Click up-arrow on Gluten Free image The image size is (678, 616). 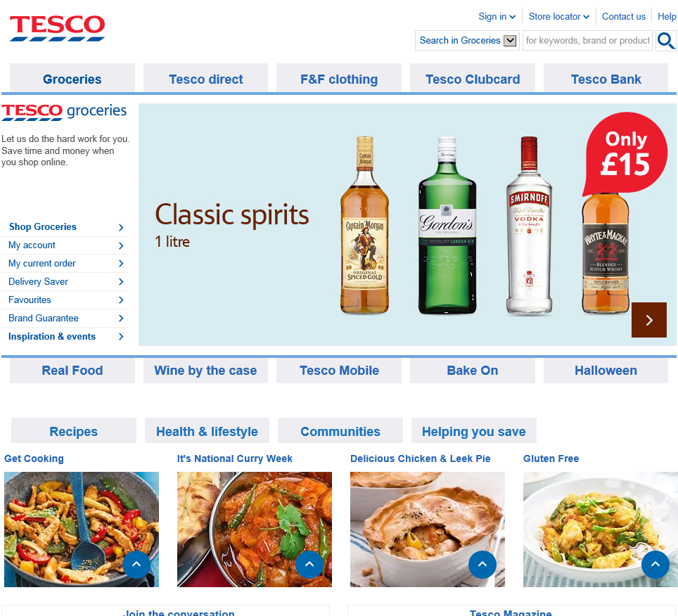pos(655,564)
